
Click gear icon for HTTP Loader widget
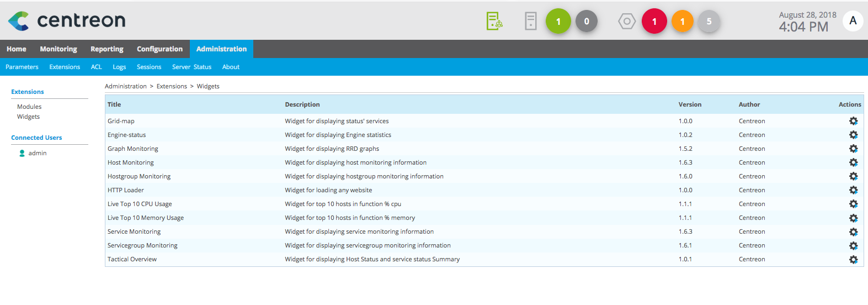[853, 190]
